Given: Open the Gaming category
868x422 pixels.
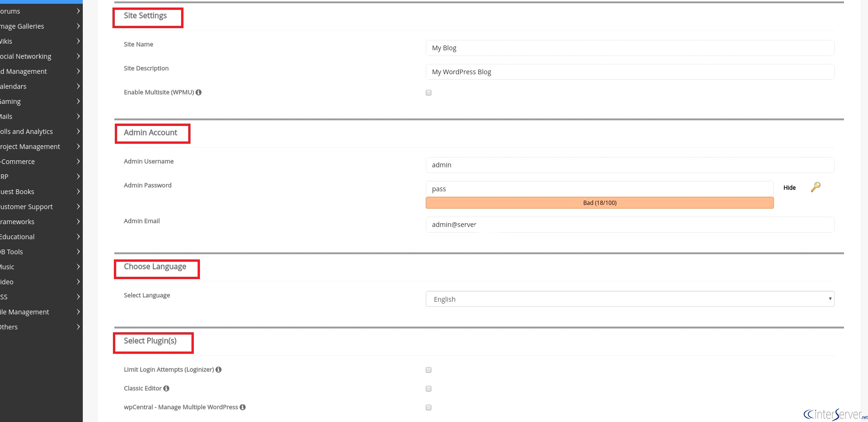Looking at the screenshot, I should (x=41, y=102).
